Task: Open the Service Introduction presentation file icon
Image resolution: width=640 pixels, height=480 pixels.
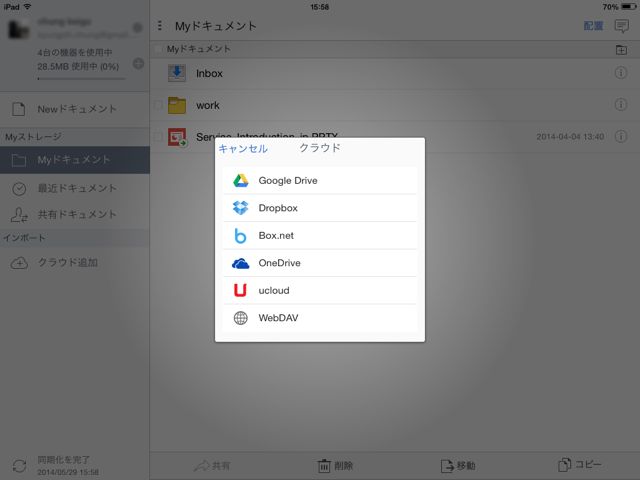Action: (x=177, y=137)
